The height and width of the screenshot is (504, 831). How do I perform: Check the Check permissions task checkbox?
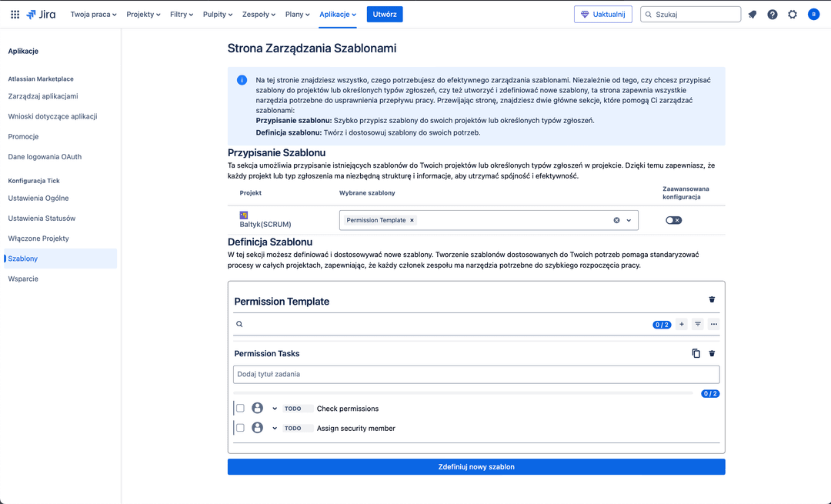[x=240, y=408]
